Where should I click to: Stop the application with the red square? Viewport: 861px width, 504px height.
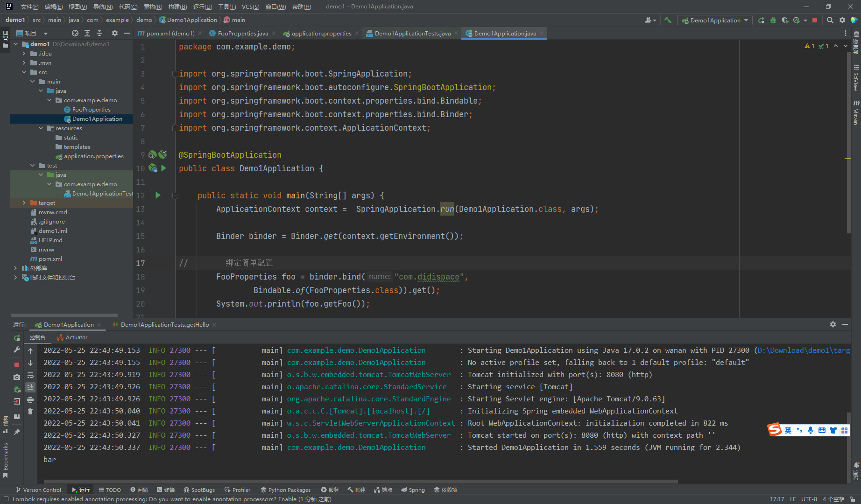[x=815, y=20]
